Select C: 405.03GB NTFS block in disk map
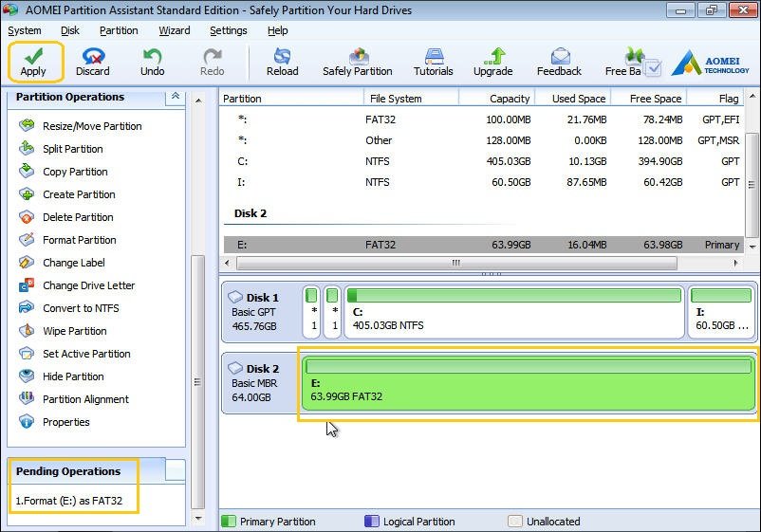The width and height of the screenshot is (761, 532). coord(514,311)
